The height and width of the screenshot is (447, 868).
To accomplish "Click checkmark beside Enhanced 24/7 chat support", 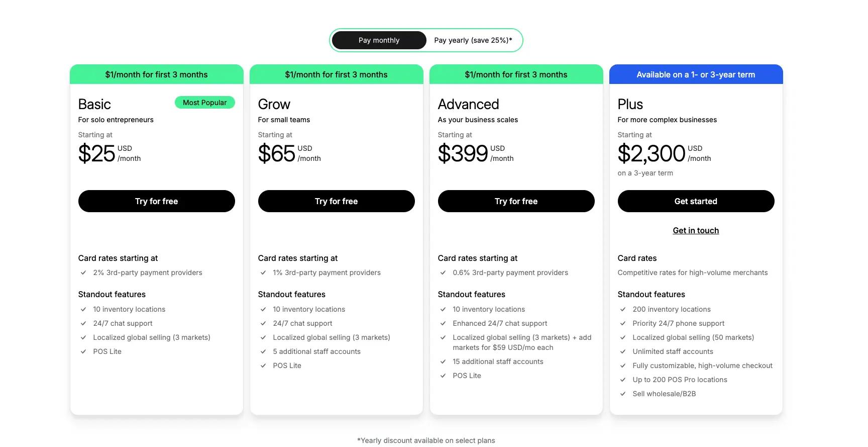I will 443,323.
